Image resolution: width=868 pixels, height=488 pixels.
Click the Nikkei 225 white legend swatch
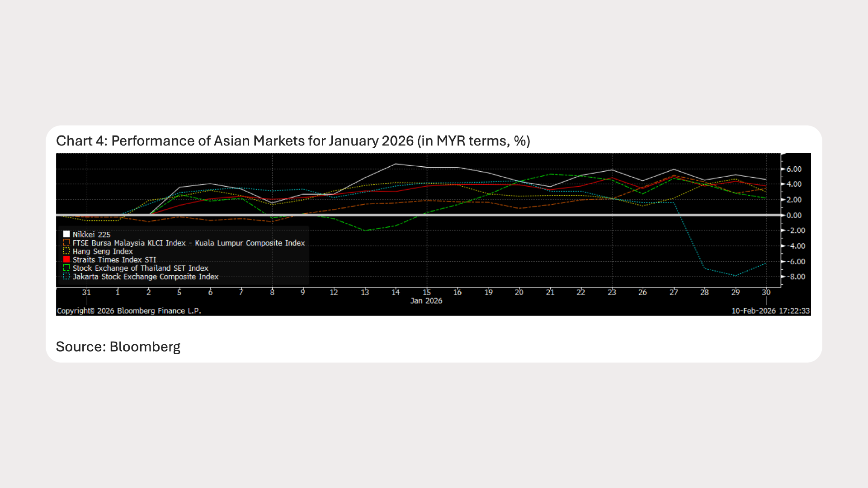click(66, 234)
